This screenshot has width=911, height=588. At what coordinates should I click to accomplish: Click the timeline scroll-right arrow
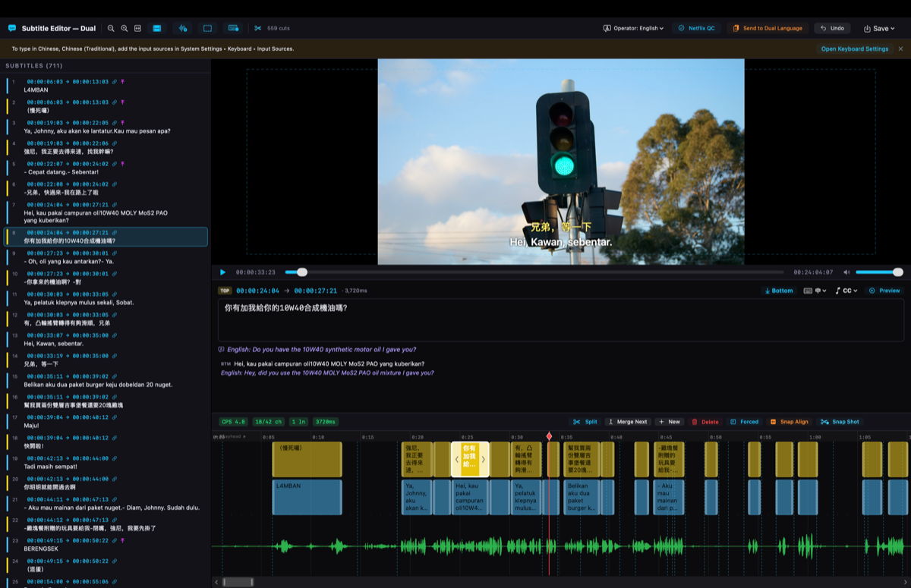pyautogui.click(x=905, y=582)
